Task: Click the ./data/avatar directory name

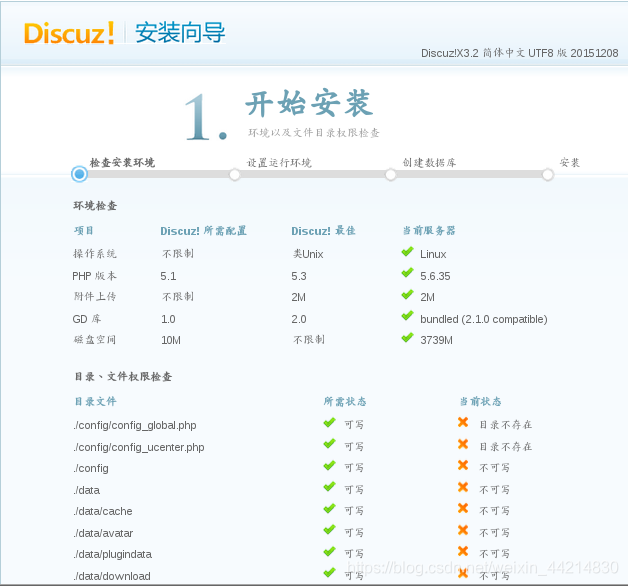Action: pos(103,533)
